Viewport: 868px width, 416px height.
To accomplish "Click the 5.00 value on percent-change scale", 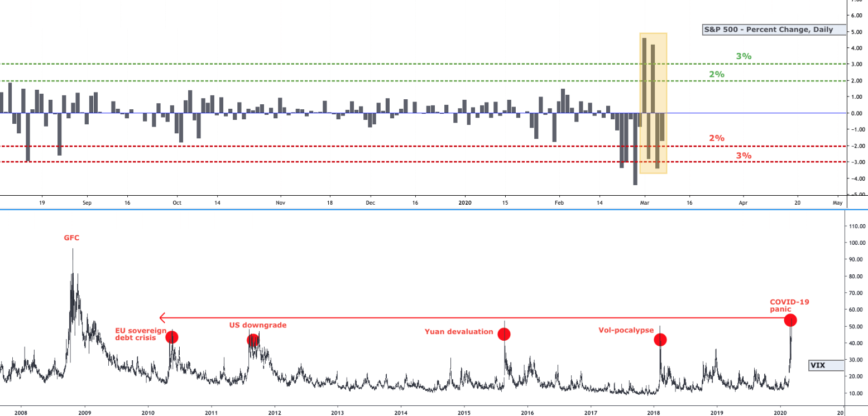I will tap(857, 32).
